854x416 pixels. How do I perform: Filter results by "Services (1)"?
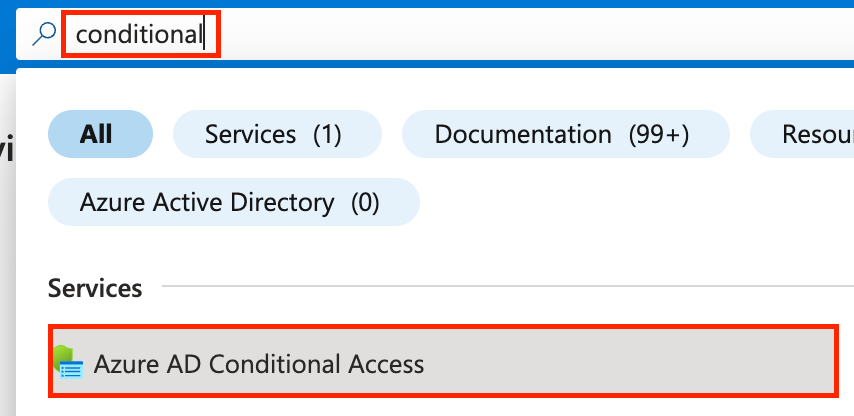276,134
